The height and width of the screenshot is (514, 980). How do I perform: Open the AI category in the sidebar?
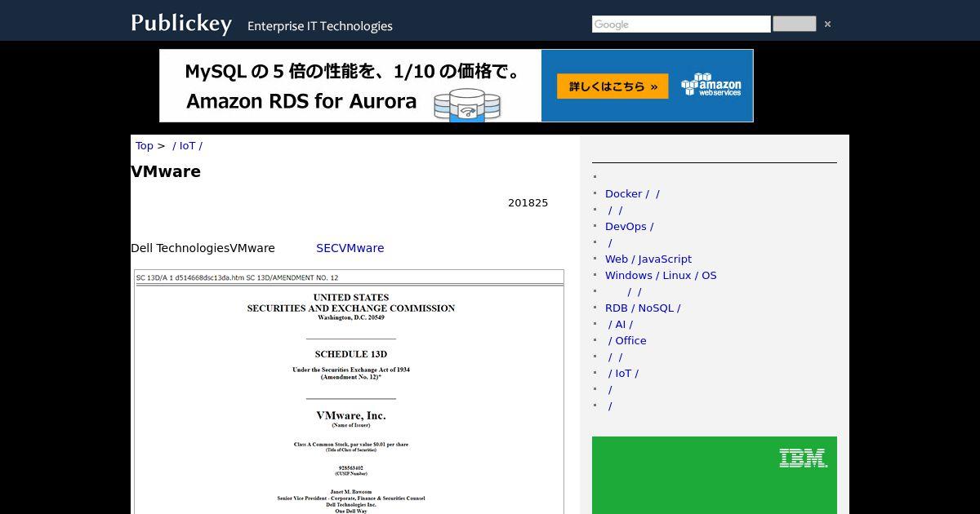coord(621,324)
